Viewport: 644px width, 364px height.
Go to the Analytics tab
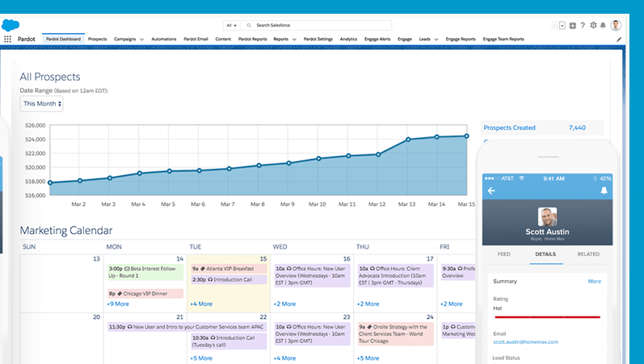tap(348, 39)
